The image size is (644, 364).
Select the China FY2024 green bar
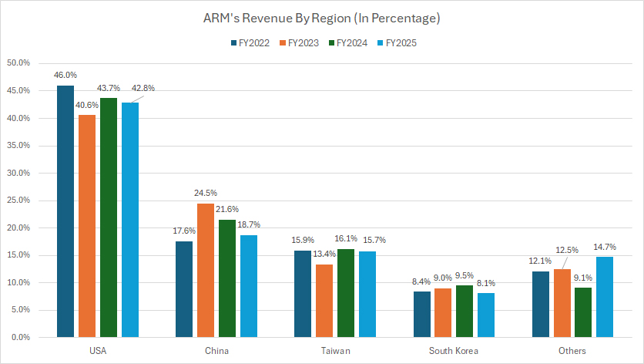pyautogui.click(x=227, y=278)
